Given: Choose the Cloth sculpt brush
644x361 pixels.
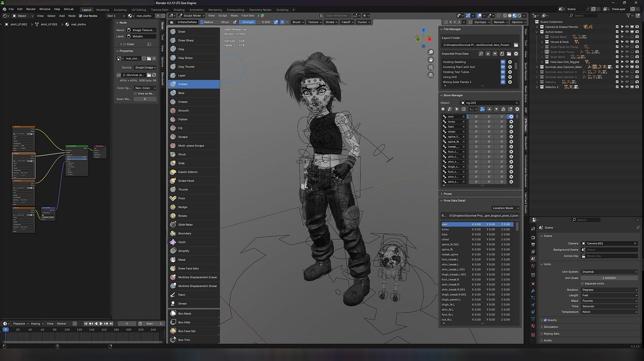Looking at the screenshot, I should [182, 242].
